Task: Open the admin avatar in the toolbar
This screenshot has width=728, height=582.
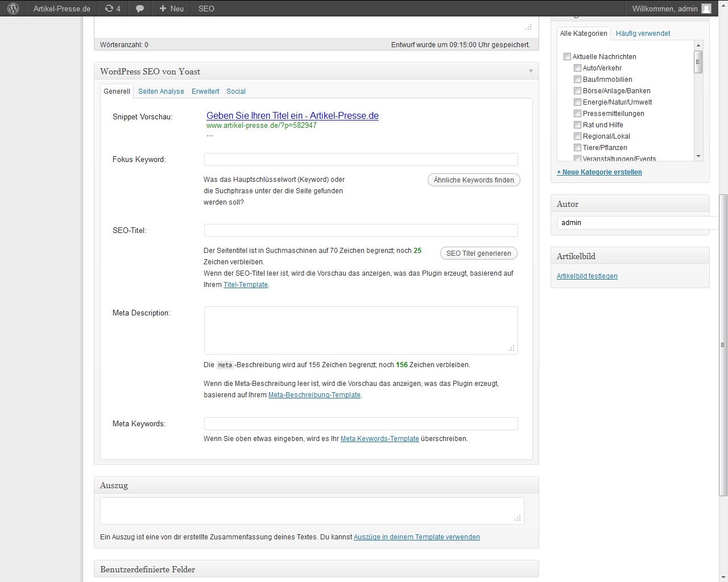Action: pyautogui.click(x=706, y=9)
